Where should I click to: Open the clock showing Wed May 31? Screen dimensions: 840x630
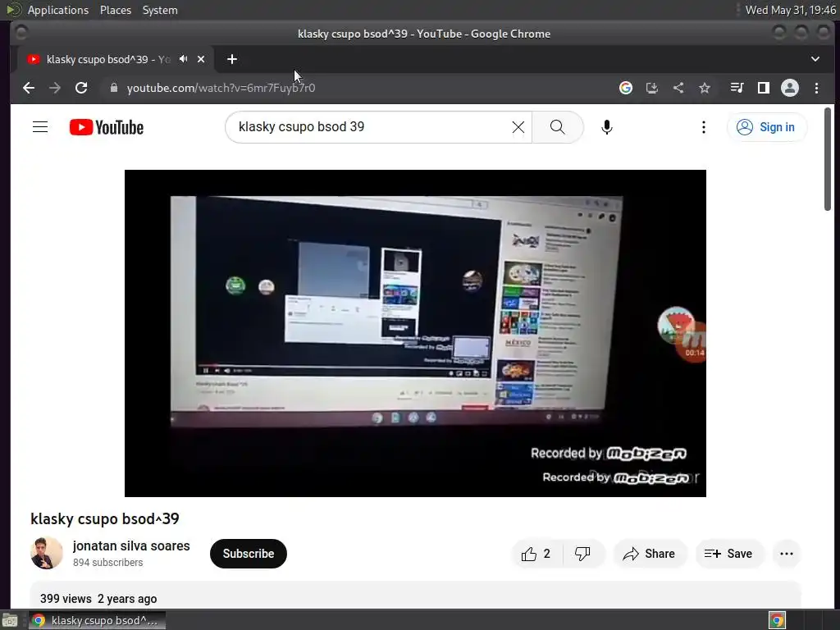[x=791, y=10]
